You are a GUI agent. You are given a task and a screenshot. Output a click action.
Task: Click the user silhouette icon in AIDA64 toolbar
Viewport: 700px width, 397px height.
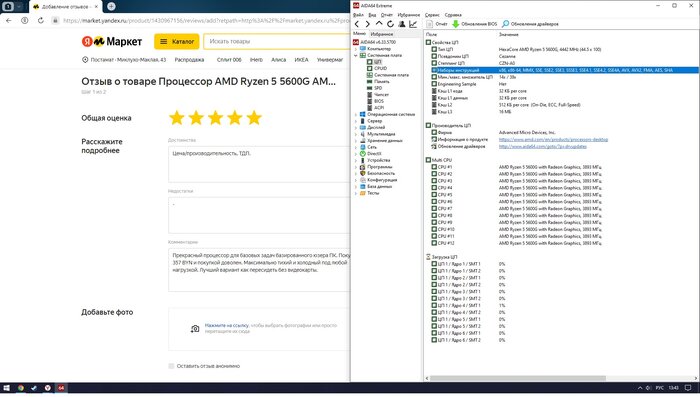coord(401,24)
